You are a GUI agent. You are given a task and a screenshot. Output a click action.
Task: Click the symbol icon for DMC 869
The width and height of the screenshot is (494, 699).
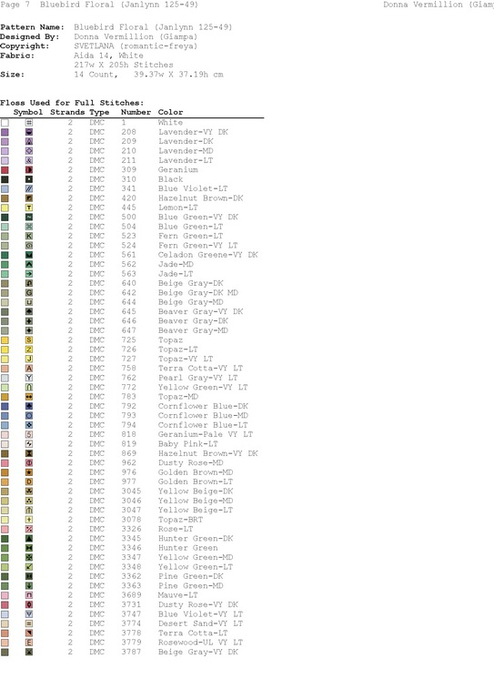(29, 453)
